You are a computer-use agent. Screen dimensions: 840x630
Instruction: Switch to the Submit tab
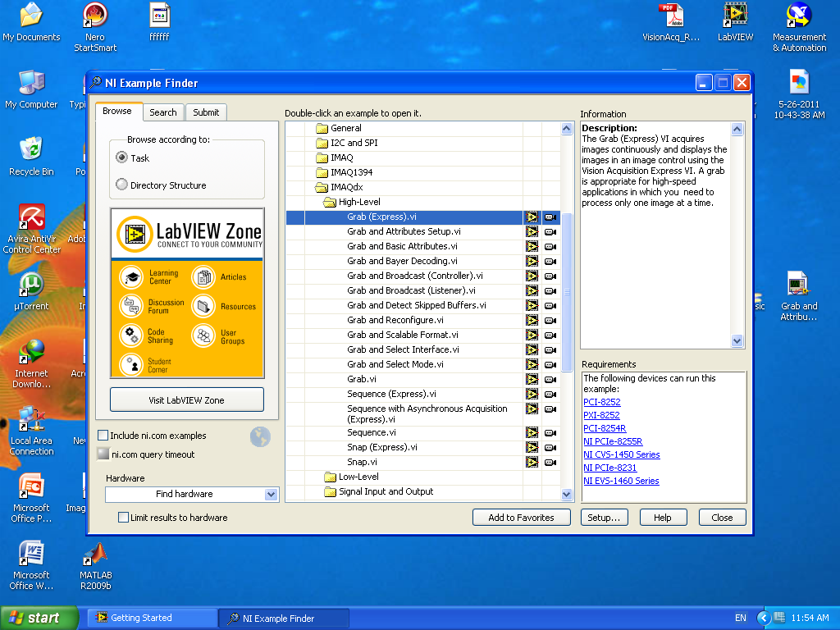[x=205, y=112]
